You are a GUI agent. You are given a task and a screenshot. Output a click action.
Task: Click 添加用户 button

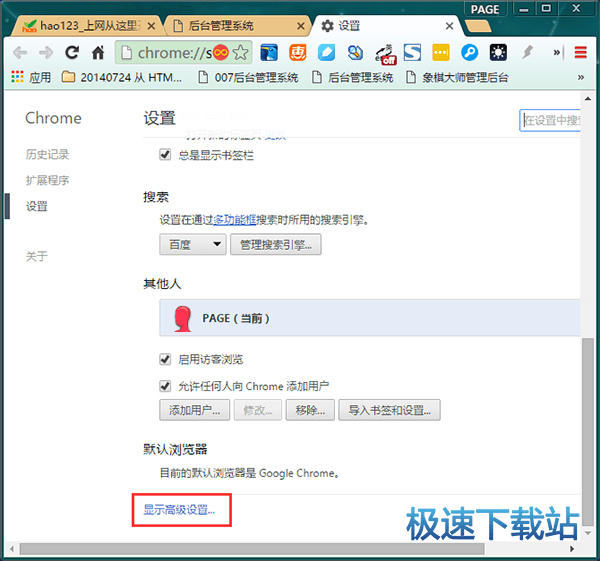tap(194, 410)
